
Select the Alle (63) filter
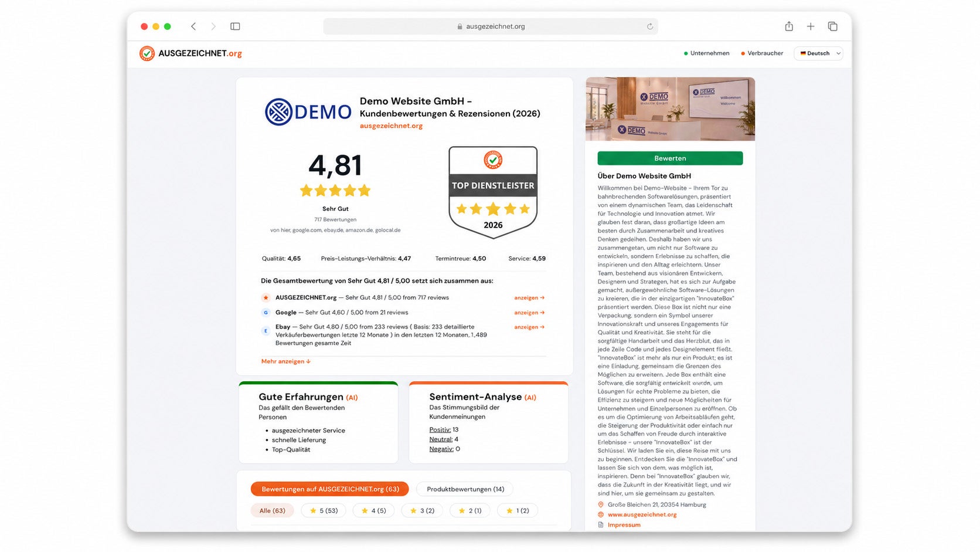click(273, 511)
